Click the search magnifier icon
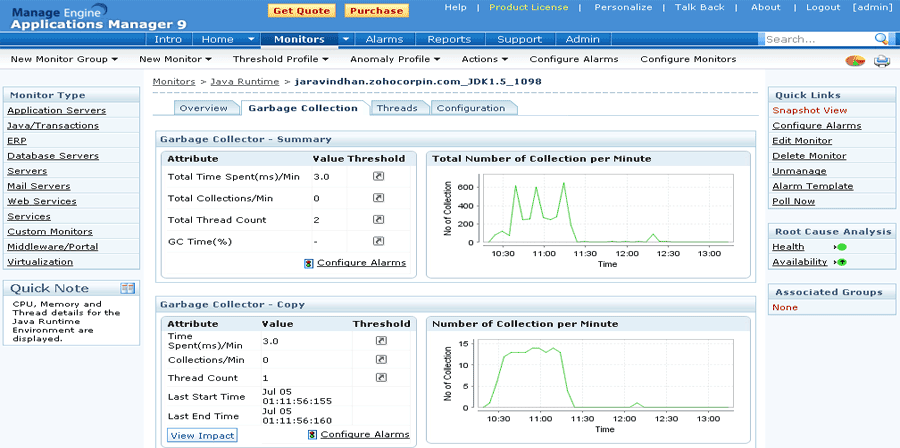 tap(881, 38)
